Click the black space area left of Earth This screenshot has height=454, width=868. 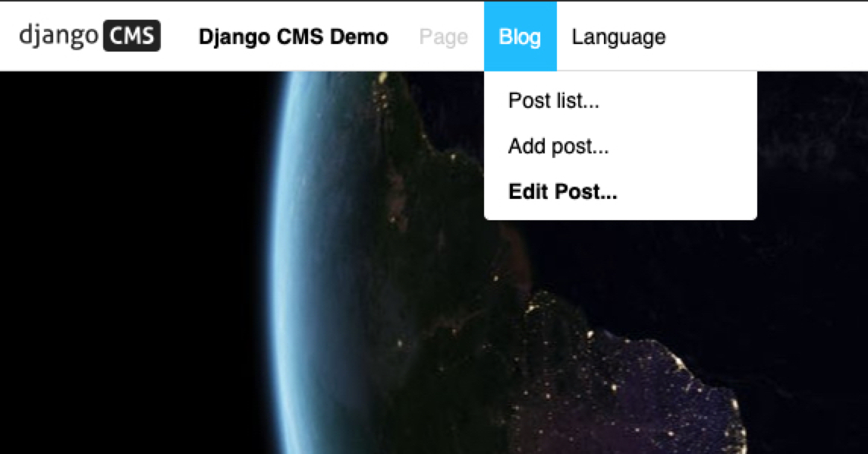point(133,260)
